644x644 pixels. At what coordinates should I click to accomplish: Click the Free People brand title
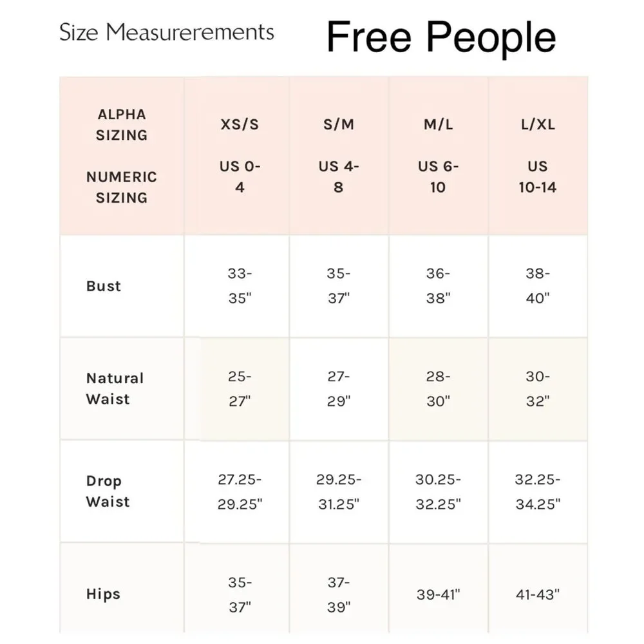coord(441,37)
